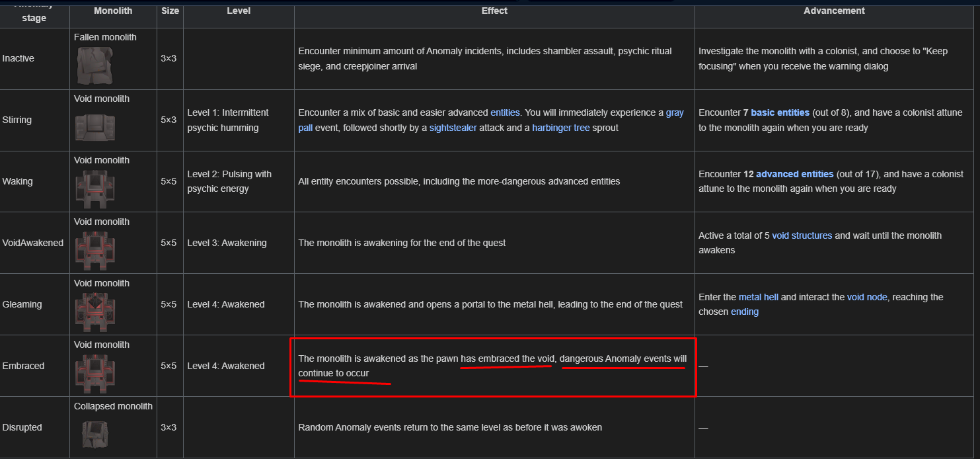980x459 pixels.
Task: Click the Gleaming stage monolith image
Action: click(94, 312)
